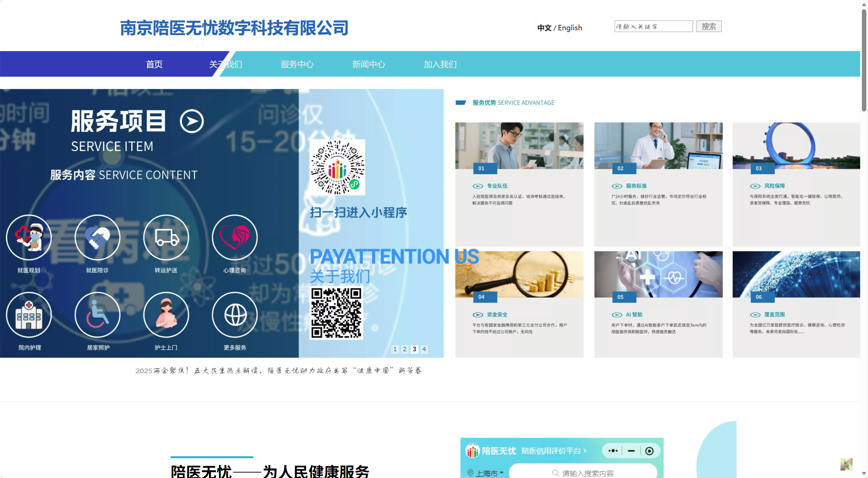Viewport: 868px width, 478px height.
Task: Open the 陪医信用评价平台 link
Action: [x=554, y=451]
